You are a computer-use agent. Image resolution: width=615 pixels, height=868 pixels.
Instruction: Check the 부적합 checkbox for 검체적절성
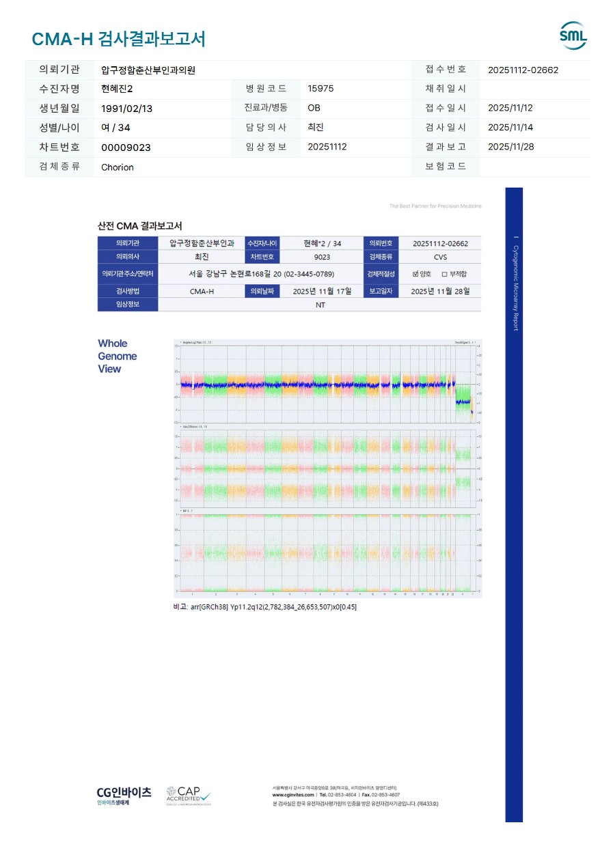[x=444, y=274]
